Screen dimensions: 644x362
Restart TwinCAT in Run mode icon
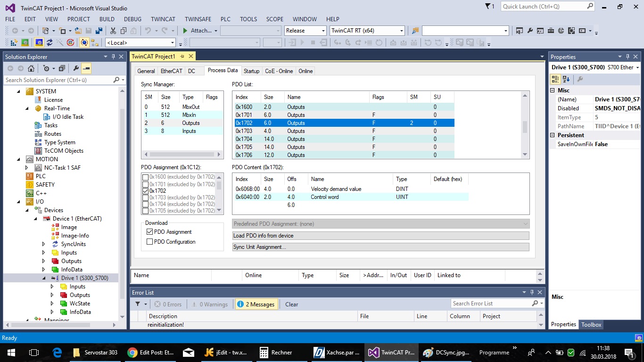25,42
